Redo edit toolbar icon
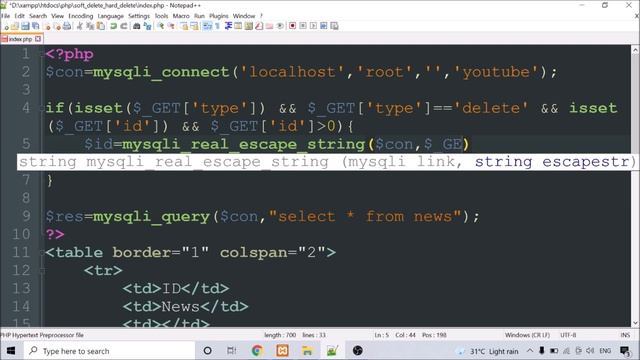 124,26
